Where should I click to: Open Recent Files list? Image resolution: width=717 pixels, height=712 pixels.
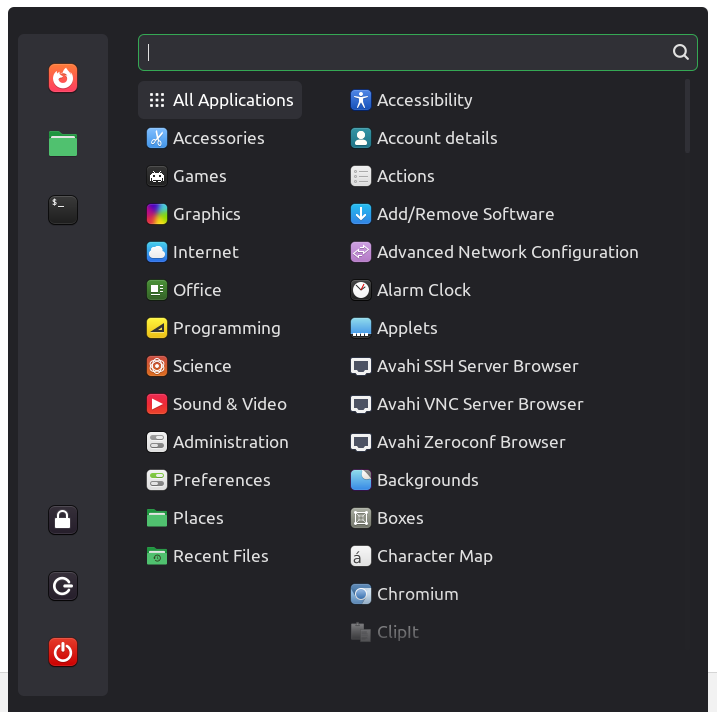point(220,556)
